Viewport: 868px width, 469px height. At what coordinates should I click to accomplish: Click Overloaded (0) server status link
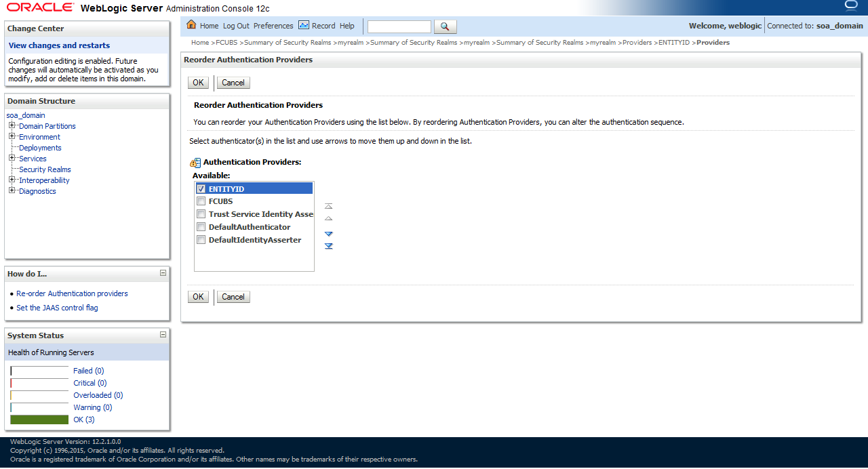[98, 395]
